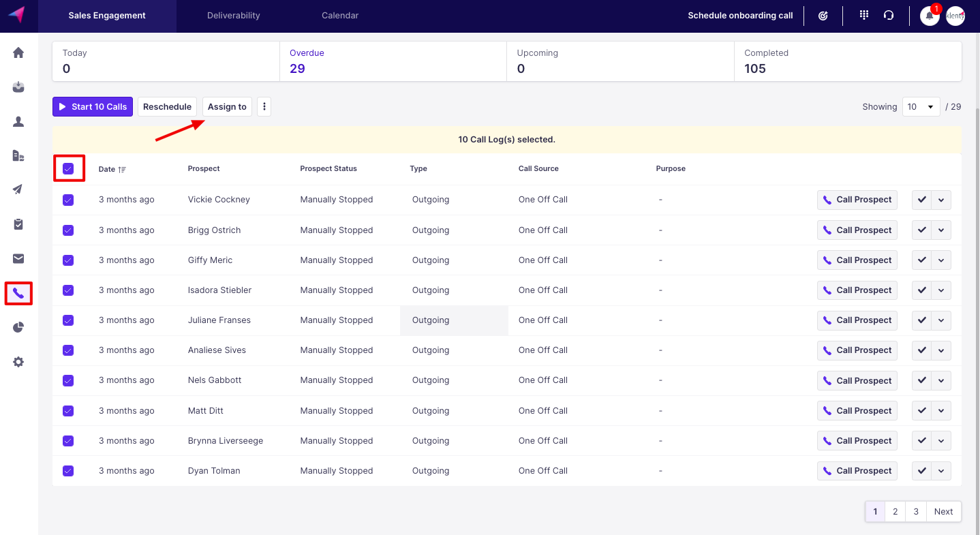Click the Prospects person icon in sidebar
Screen dimensions: 980x535
pos(18,121)
